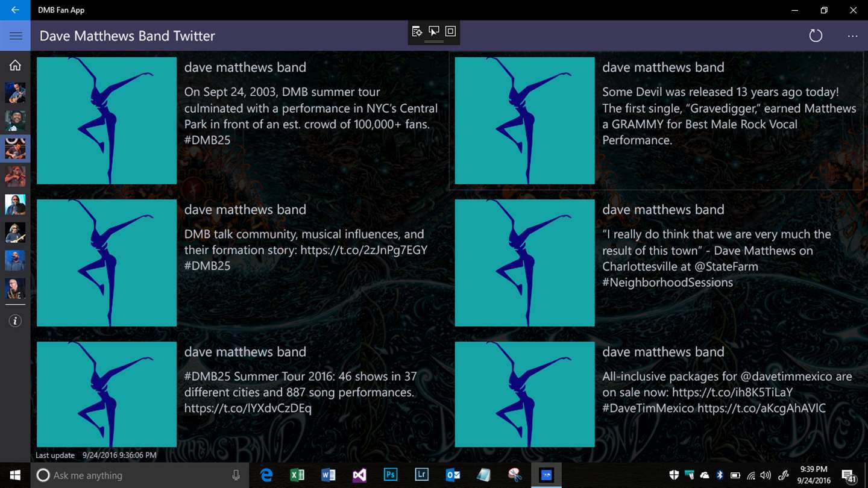Image resolution: width=868 pixels, height=488 pixels.
Task: Open the Windows Start menu
Action: click(x=14, y=475)
